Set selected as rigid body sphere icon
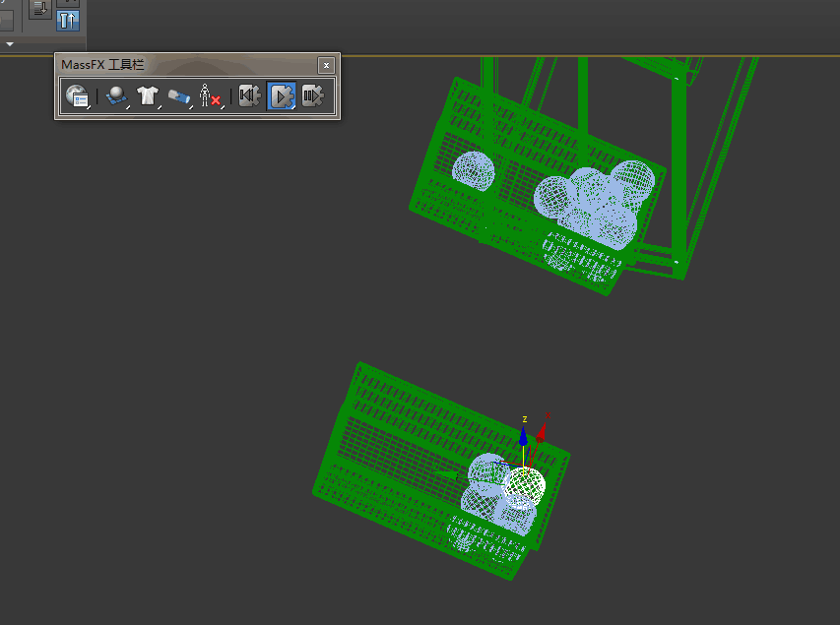Image resolution: width=840 pixels, height=625 pixels. click(116, 96)
